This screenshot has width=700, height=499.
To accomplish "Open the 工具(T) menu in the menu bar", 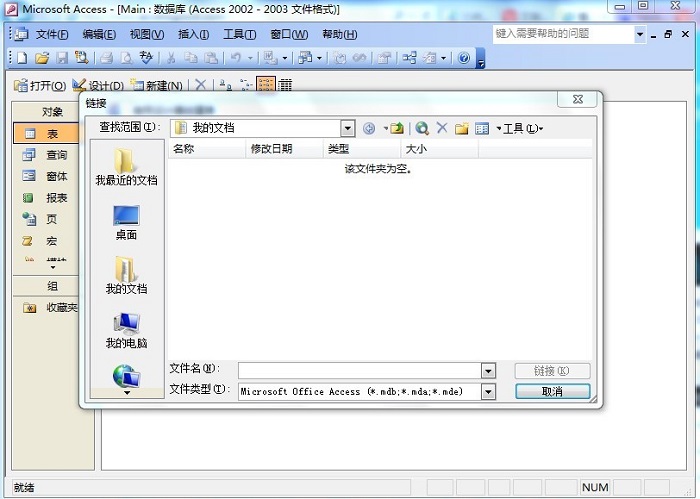I will (x=240, y=34).
